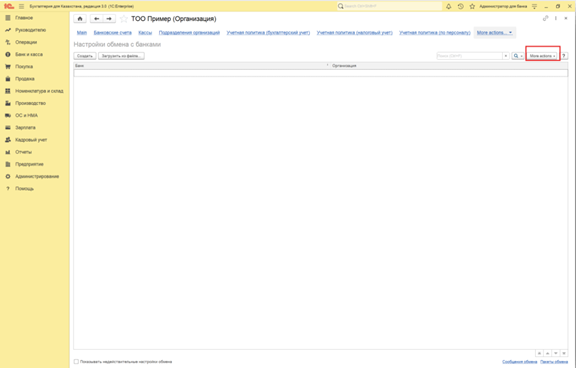The width and height of the screenshot is (576, 368).
Task: Open the hamburger main menu
Action: point(22,6)
